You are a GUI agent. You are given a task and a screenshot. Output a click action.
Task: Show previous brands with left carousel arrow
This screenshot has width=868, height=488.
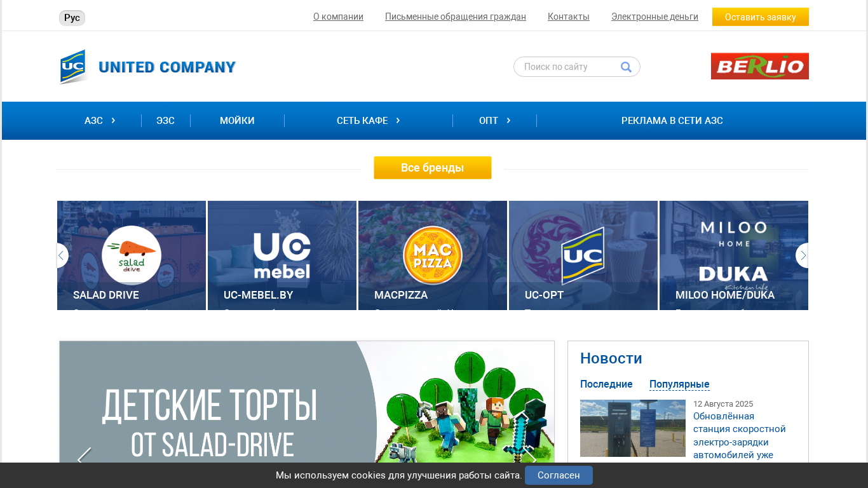pos(62,255)
